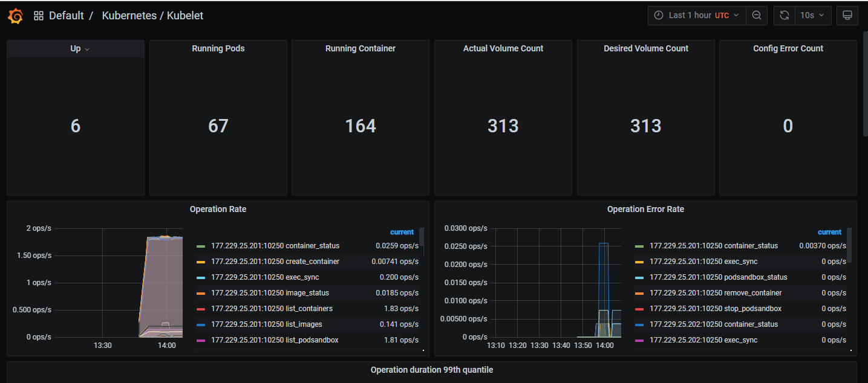
Task: Click the 0.00370 ops/s legend value
Action: (x=823, y=246)
